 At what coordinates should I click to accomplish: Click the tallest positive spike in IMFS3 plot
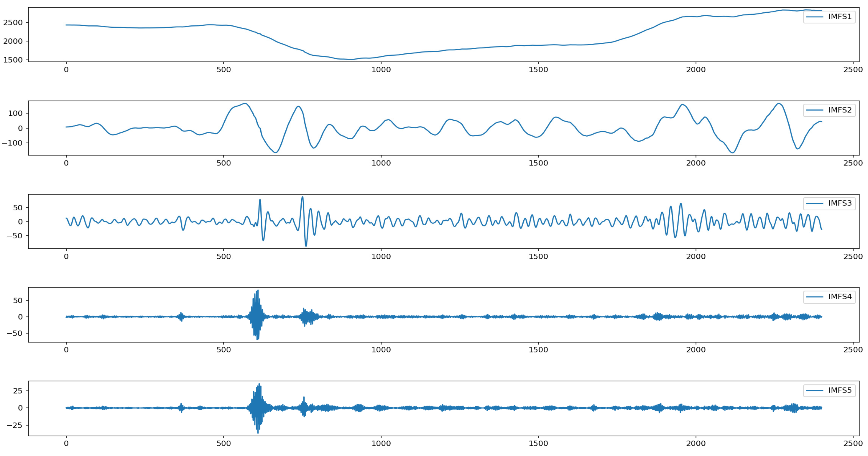click(302, 197)
